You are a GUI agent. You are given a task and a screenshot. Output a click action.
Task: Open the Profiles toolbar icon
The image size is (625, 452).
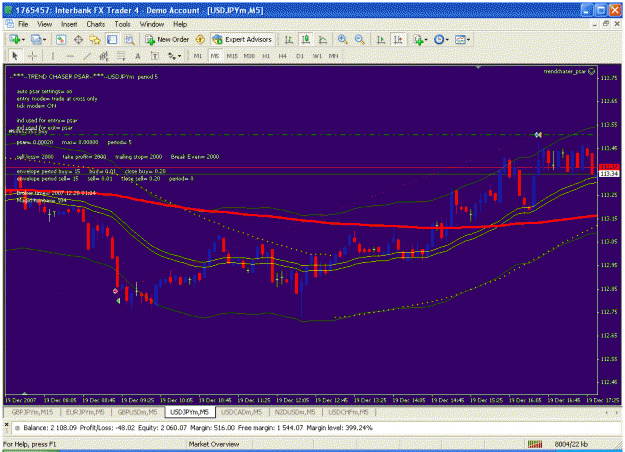(x=36, y=39)
